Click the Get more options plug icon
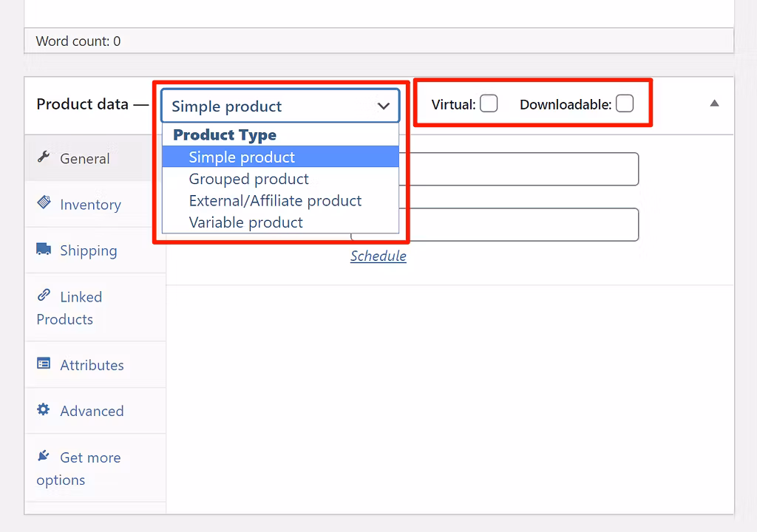Screen dimensions: 757x532 coord(44,457)
